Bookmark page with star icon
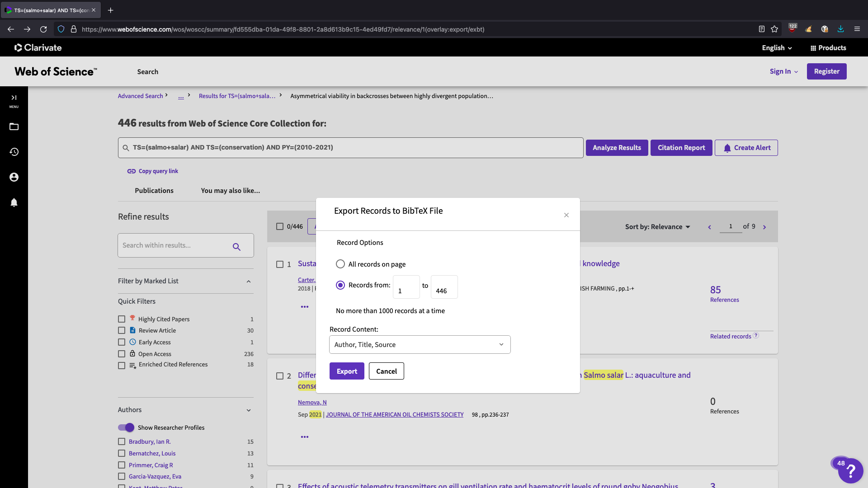 point(774,29)
